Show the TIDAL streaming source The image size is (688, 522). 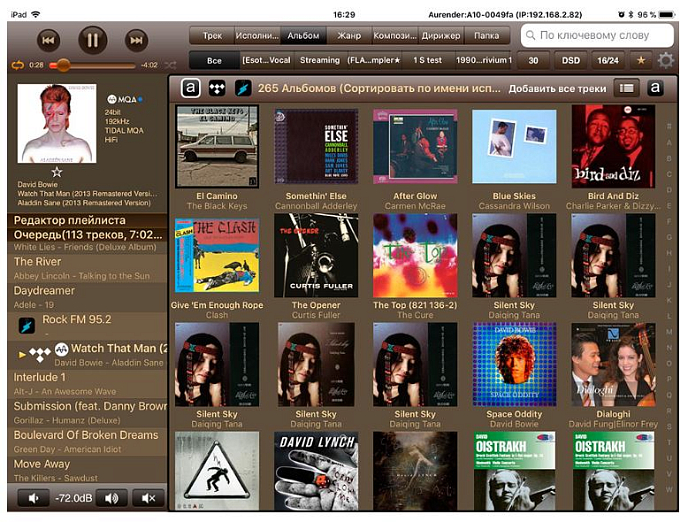point(216,88)
